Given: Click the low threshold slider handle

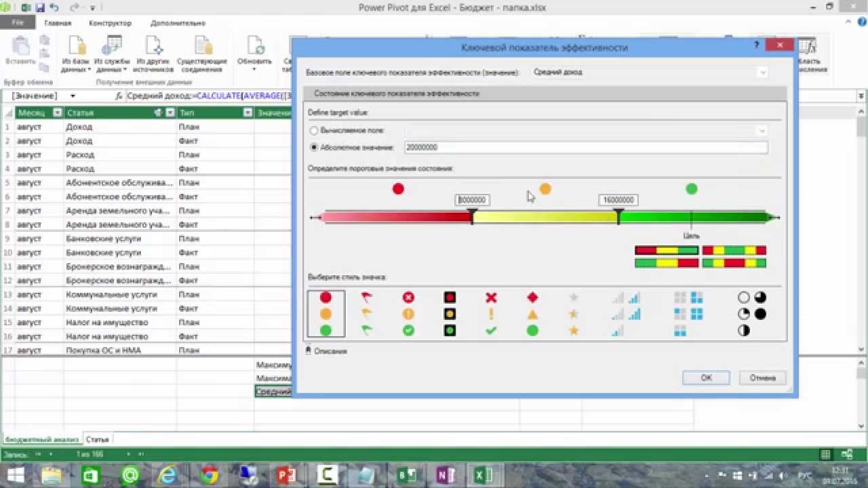Looking at the screenshot, I should click(x=473, y=215).
